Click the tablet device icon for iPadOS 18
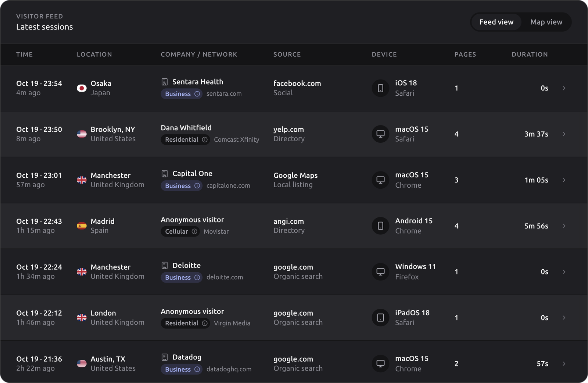Image resolution: width=588 pixels, height=383 pixels. 380,318
